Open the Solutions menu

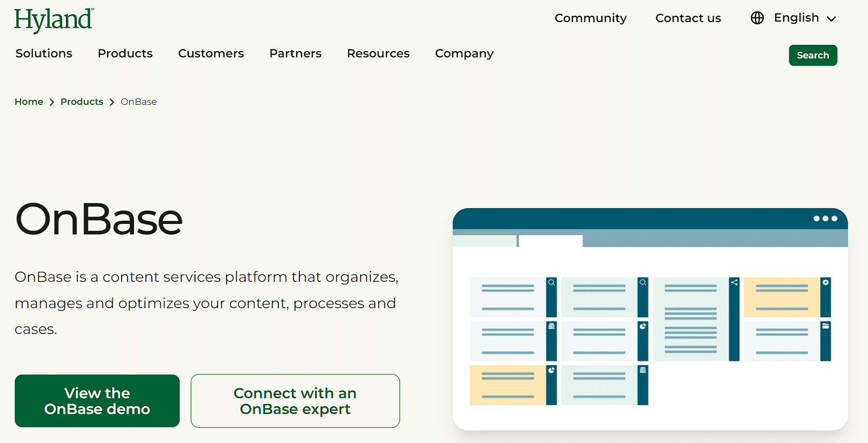(44, 53)
